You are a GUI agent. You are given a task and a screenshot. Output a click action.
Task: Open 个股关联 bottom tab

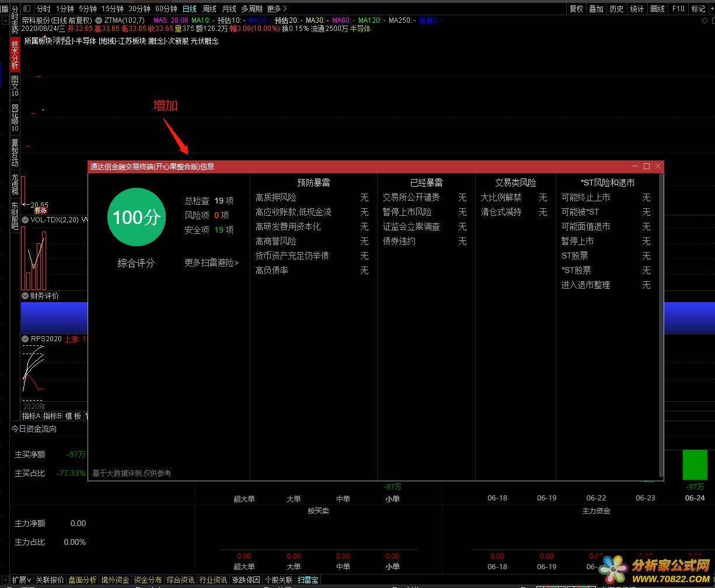click(278, 580)
